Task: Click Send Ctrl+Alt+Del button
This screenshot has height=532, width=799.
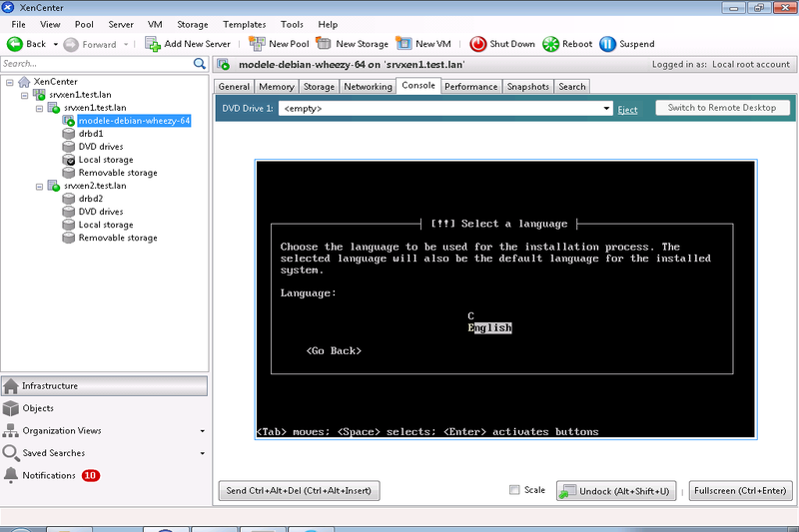Action: [299, 491]
